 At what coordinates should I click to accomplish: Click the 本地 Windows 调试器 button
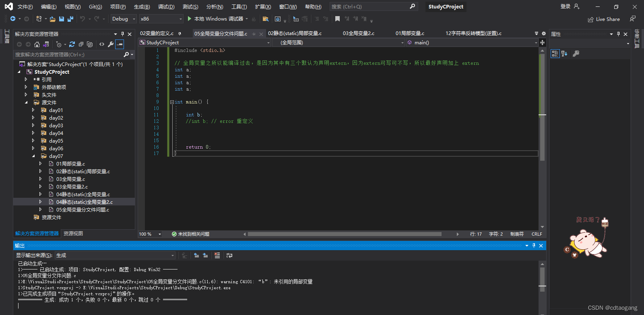[218, 19]
